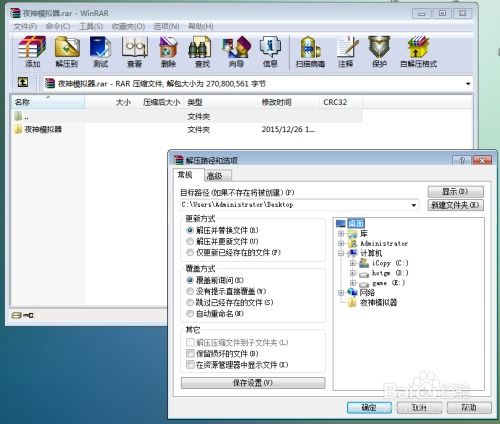Open the destination path dropdown arrow
This screenshot has width=500, height=424.
[414, 205]
